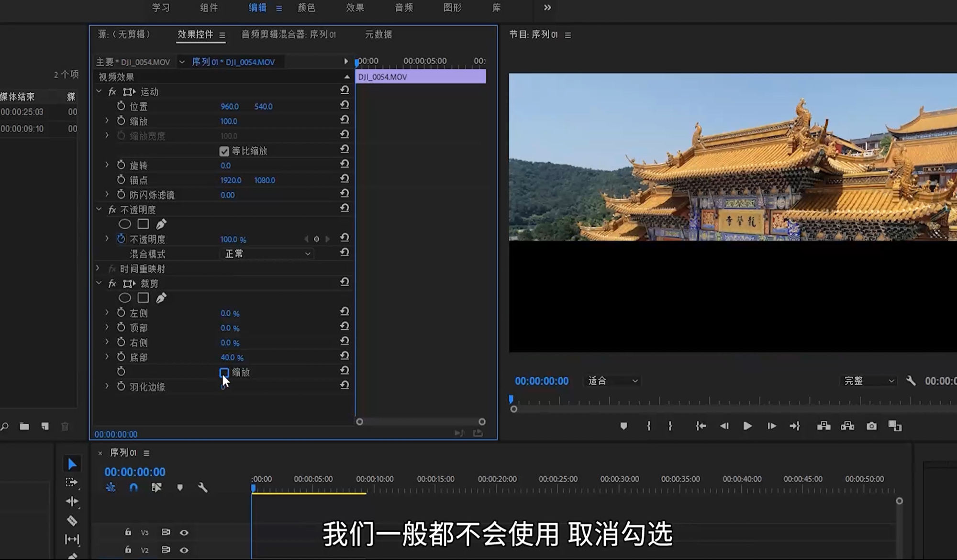Image resolution: width=957 pixels, height=560 pixels.
Task: Toggle animation stopwatch for 位置
Action: 121,106
